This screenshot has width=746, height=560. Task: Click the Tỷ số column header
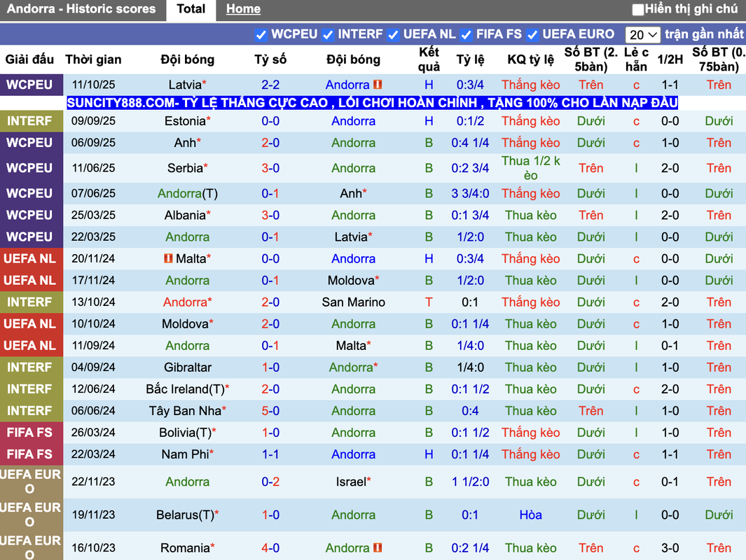point(270,59)
